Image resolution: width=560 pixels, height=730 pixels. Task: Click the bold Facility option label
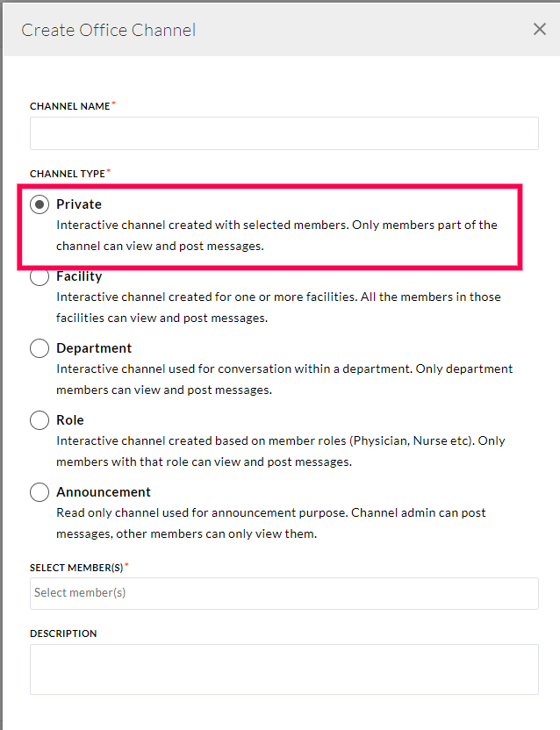79,276
